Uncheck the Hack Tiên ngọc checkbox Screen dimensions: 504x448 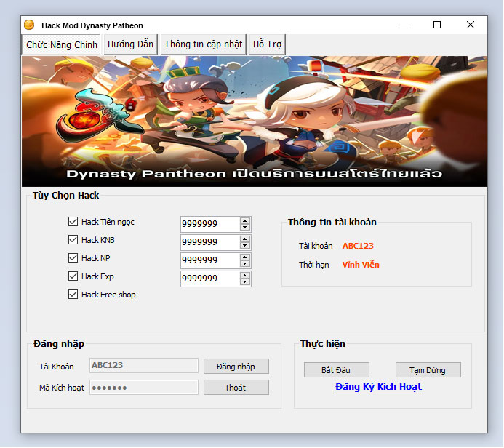coord(73,222)
